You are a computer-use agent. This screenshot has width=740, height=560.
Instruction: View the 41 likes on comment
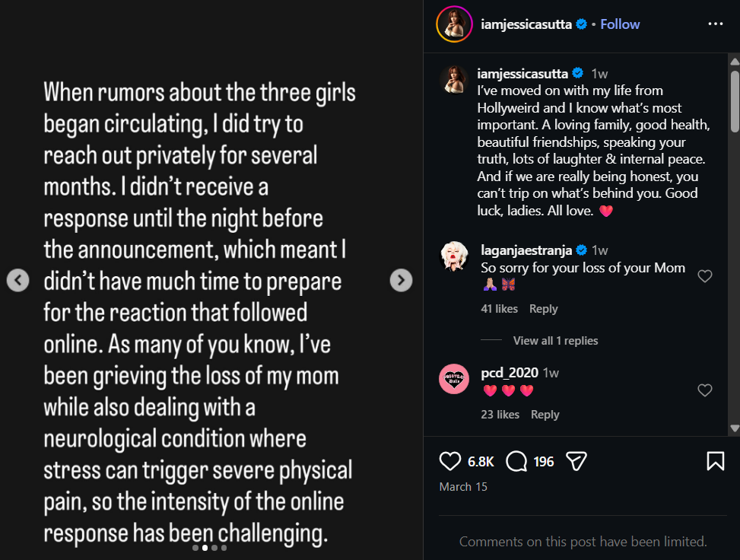click(x=499, y=309)
